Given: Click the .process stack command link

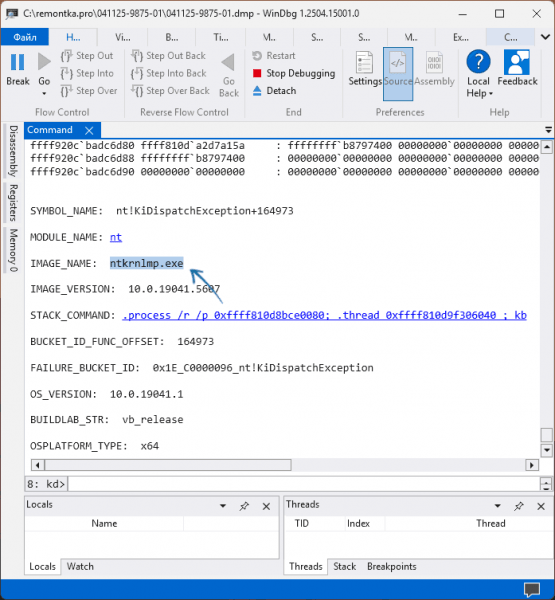Looking at the screenshot, I should pos(324,315).
